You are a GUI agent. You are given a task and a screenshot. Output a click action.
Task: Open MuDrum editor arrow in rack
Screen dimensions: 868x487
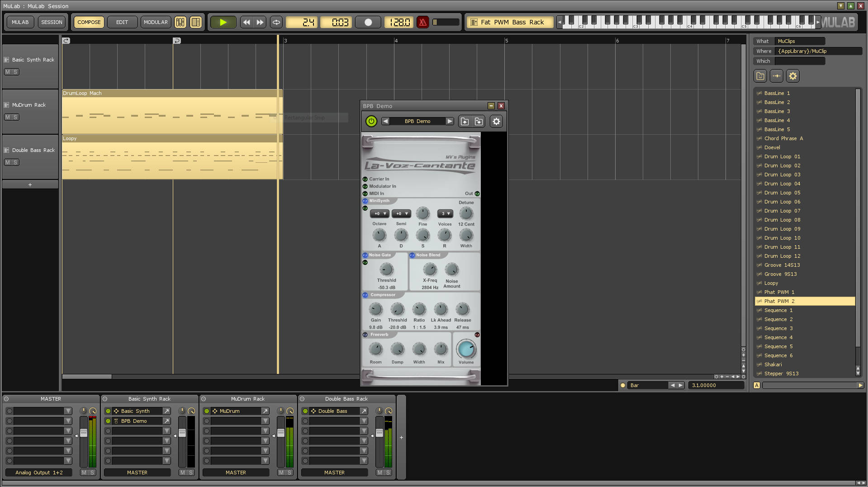pyautogui.click(x=265, y=411)
